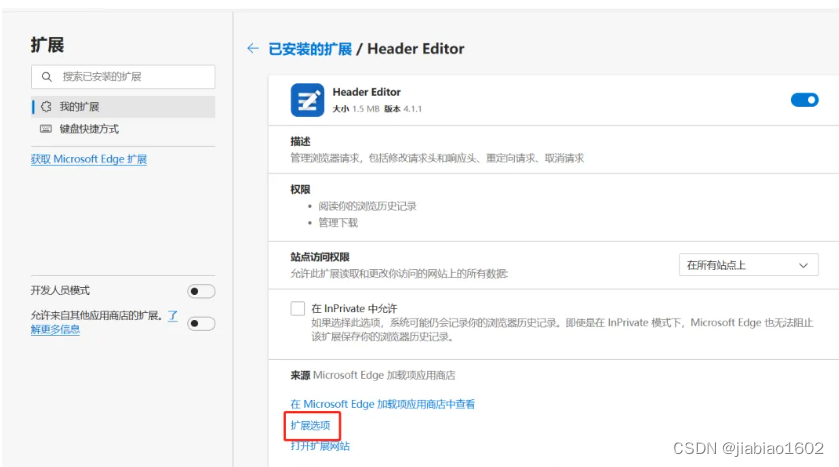Open the 获取 Microsoft Edge 扩展 link
The image size is (839, 467).
89,159
